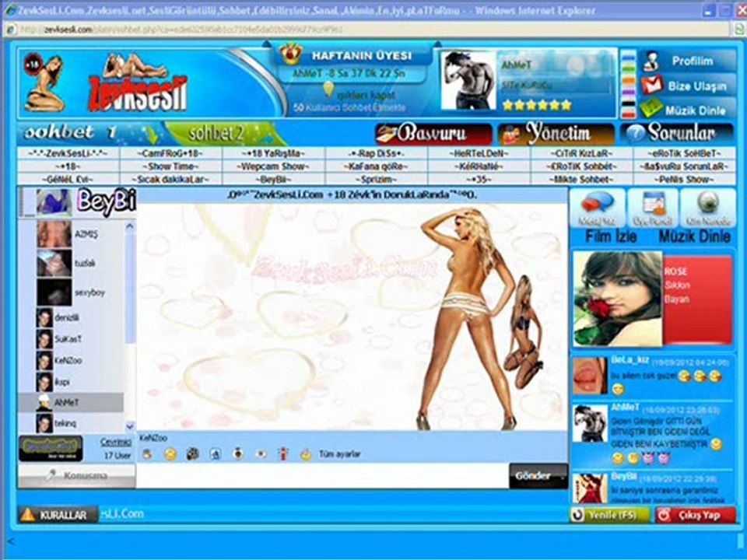747x560 pixels.
Task: Refresh with the Yenile (F5) button
Action: (x=610, y=515)
